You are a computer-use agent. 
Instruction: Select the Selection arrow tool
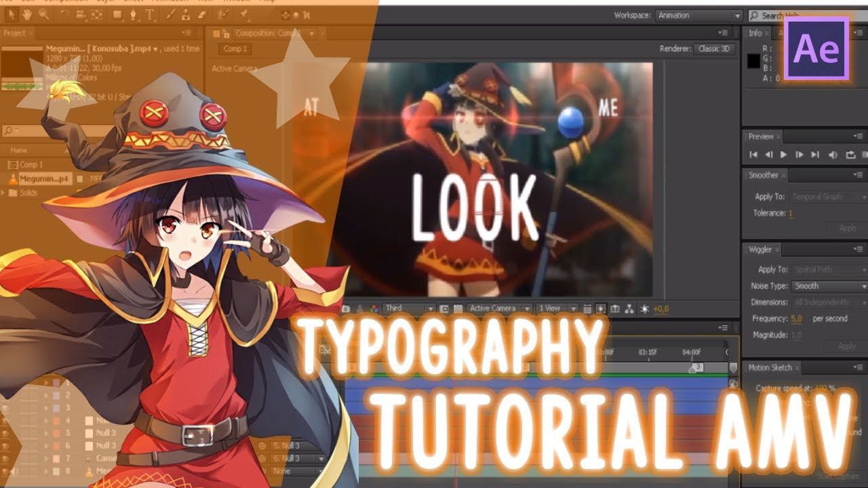12,14
